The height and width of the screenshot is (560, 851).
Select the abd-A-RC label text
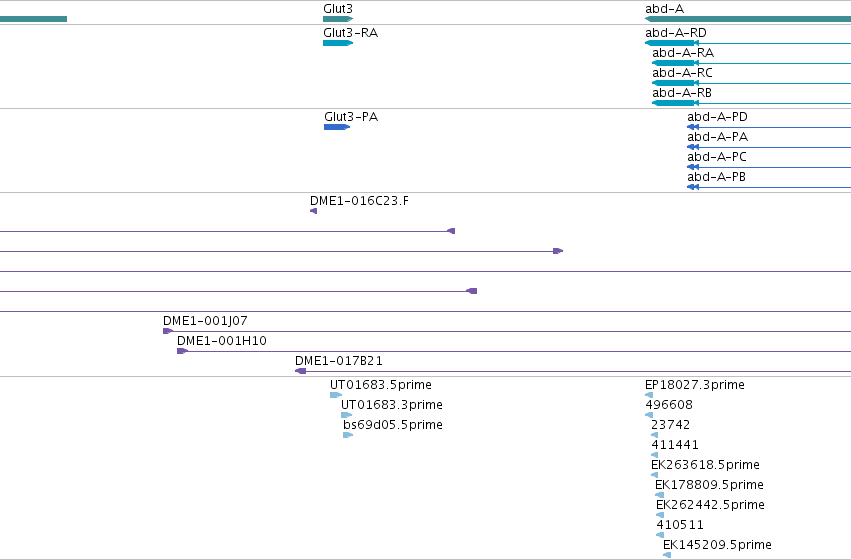(682, 73)
